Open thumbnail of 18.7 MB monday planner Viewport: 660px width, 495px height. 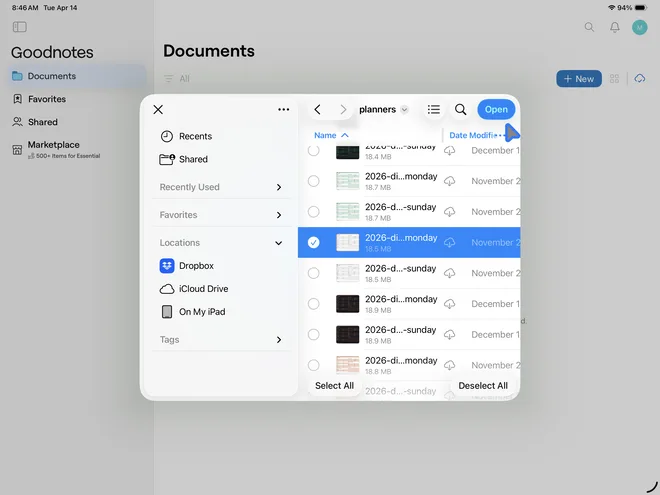(x=348, y=181)
